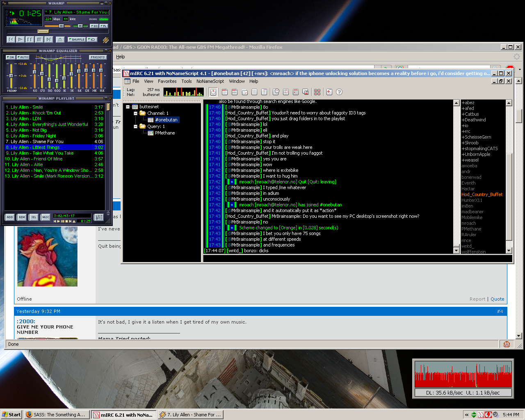Switch to Firefox SASS taskbar button
525x420 pixels.
pos(57,415)
